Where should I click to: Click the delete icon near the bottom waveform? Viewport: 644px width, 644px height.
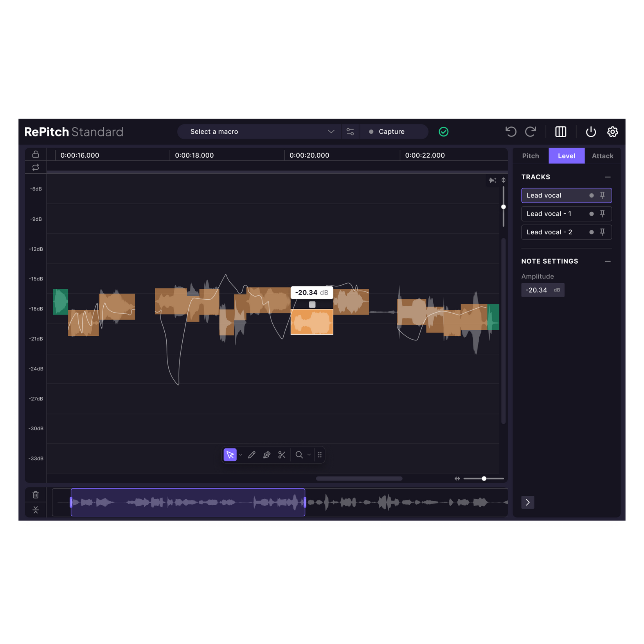tap(36, 495)
